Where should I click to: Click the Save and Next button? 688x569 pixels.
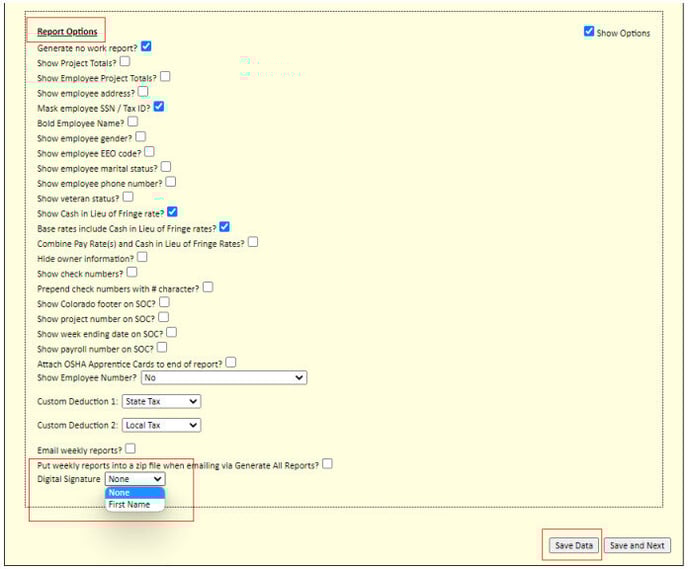click(x=637, y=545)
